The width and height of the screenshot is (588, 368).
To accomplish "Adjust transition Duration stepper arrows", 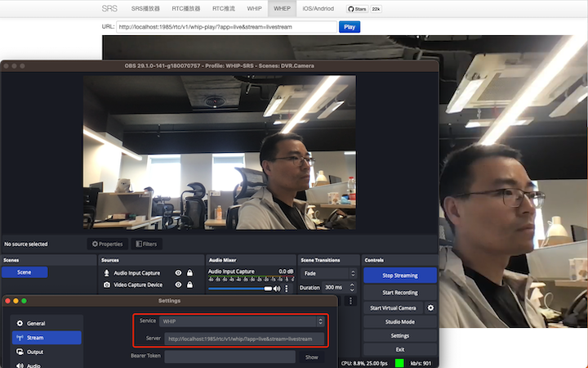I will point(353,288).
